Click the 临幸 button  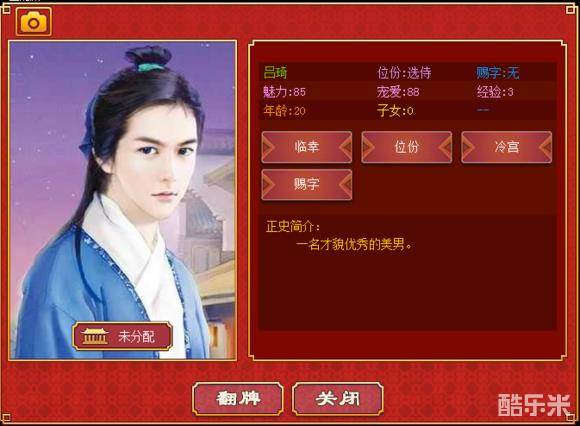pyautogui.click(x=307, y=147)
